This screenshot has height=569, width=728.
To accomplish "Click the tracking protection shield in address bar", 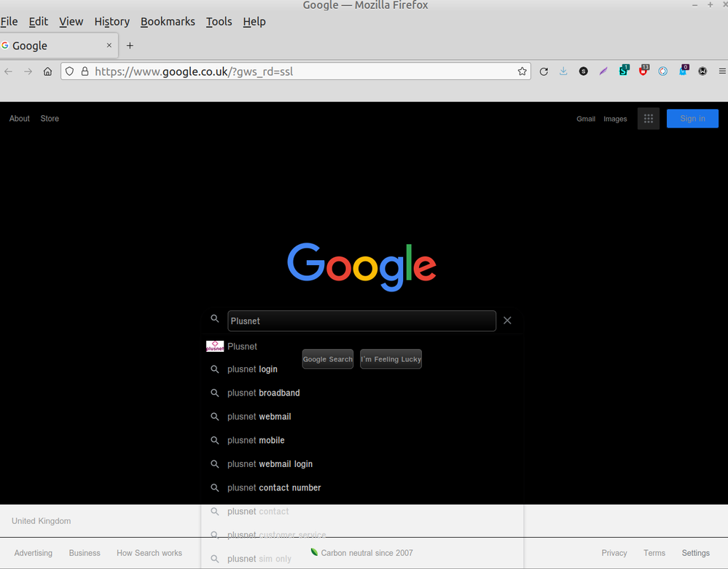I will coord(69,71).
